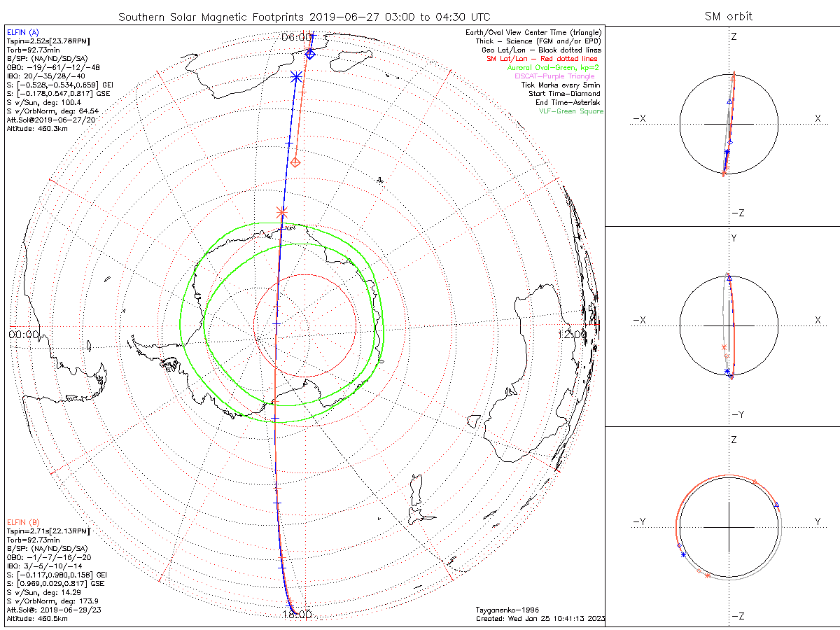840x630 pixels.
Task: Click the 'EISCAT-Purple Triangle' legend entry
Action: click(x=554, y=76)
